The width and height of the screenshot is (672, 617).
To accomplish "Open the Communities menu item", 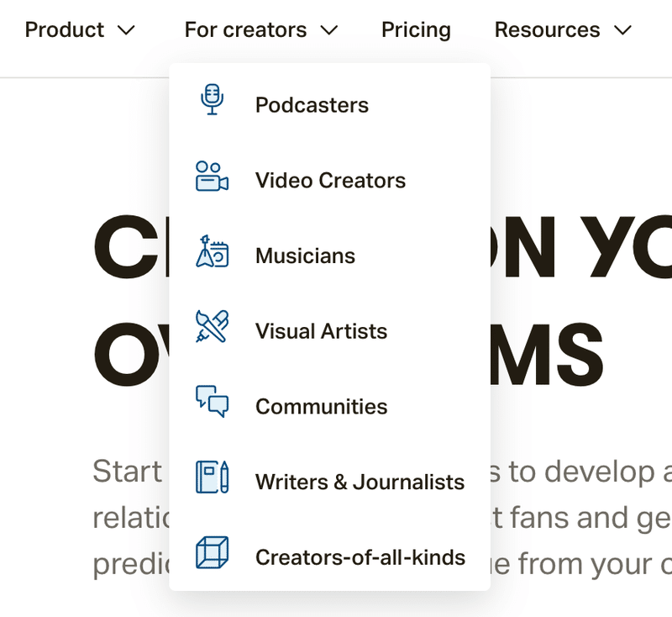I will pos(321,407).
